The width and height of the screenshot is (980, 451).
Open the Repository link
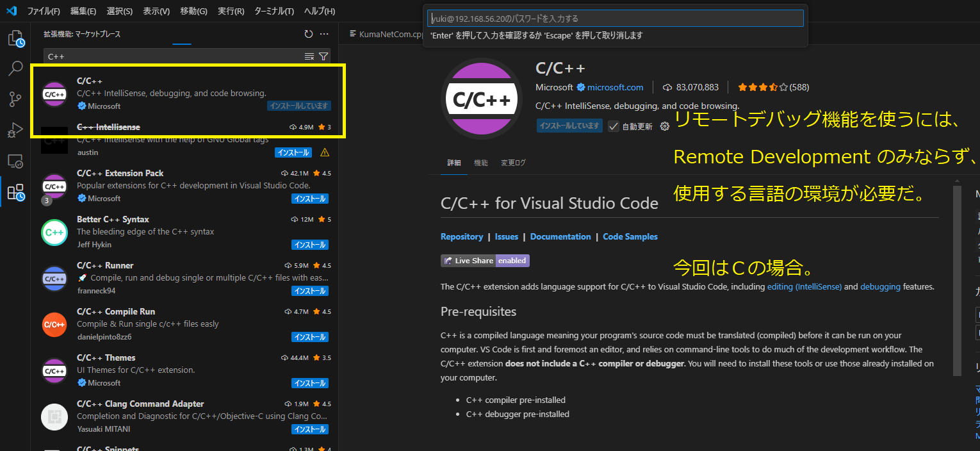pyautogui.click(x=462, y=236)
